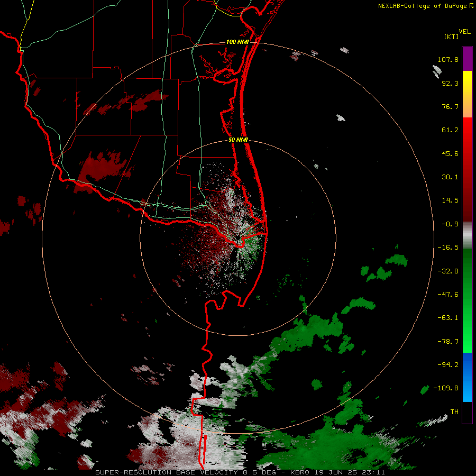Select the -0.9 velocity scale value
The height and width of the screenshot is (476, 476).
coord(450,224)
